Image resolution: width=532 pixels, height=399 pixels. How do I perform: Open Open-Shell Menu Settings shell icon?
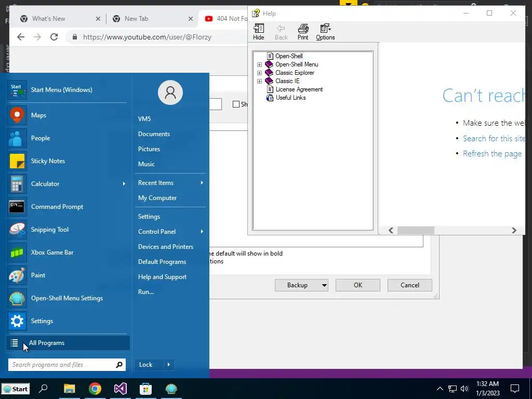(x=17, y=298)
